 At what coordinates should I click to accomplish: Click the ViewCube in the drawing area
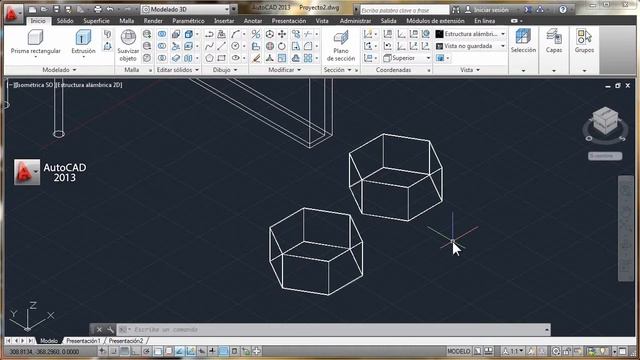(605, 120)
